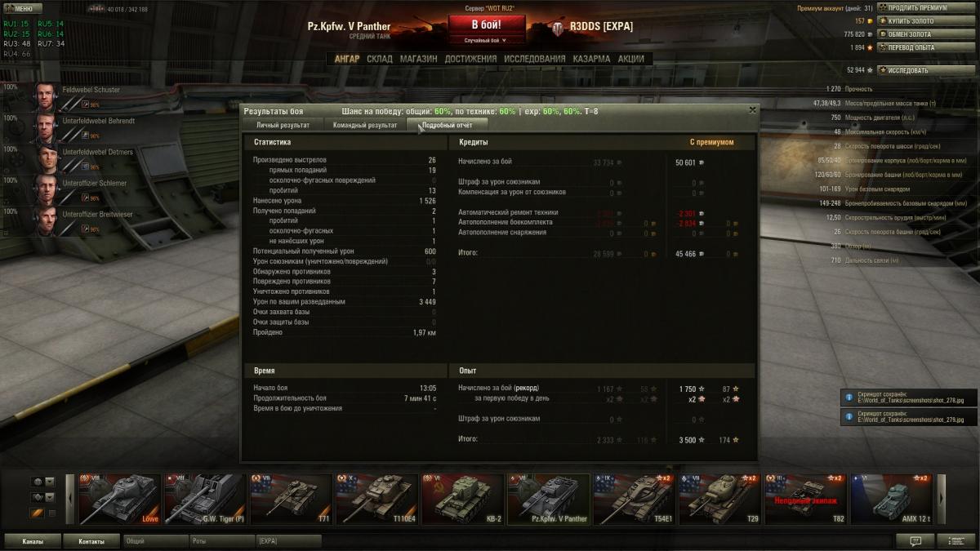The image size is (980, 551).
Task: Click Breitwieser's skill icon showing 96%
Action: 85,229
